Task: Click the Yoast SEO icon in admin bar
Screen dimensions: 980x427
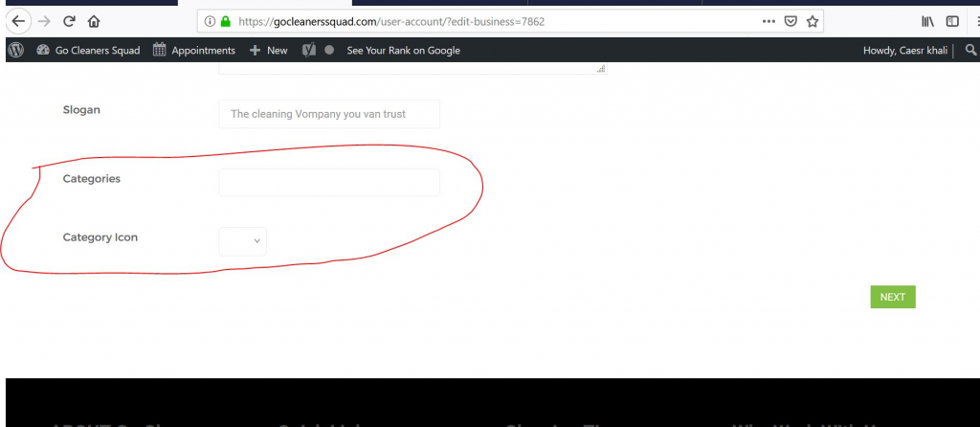Action: (309, 50)
